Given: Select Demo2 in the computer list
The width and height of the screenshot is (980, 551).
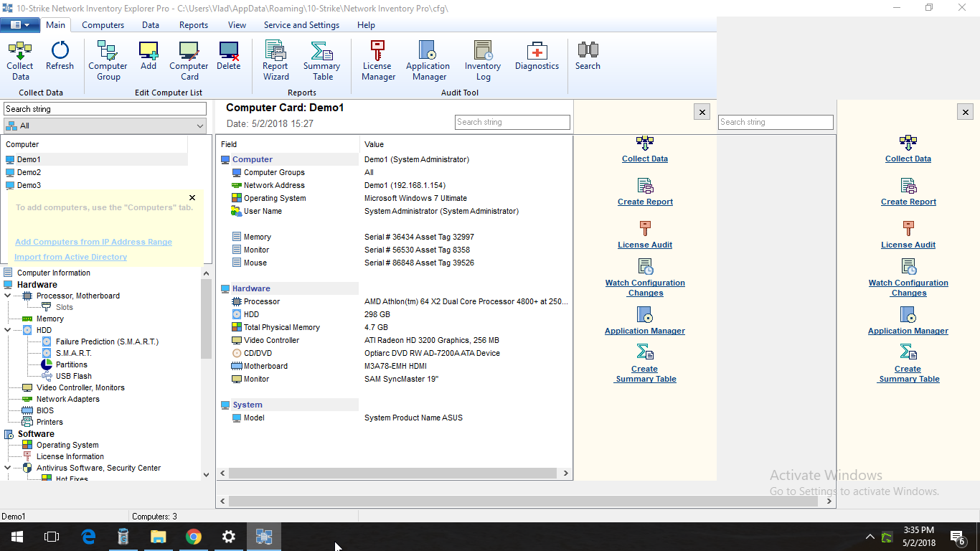Looking at the screenshot, I should coord(29,172).
